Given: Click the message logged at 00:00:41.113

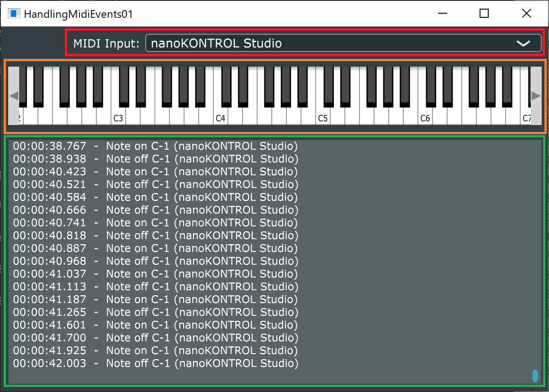Looking at the screenshot, I should (156, 287).
